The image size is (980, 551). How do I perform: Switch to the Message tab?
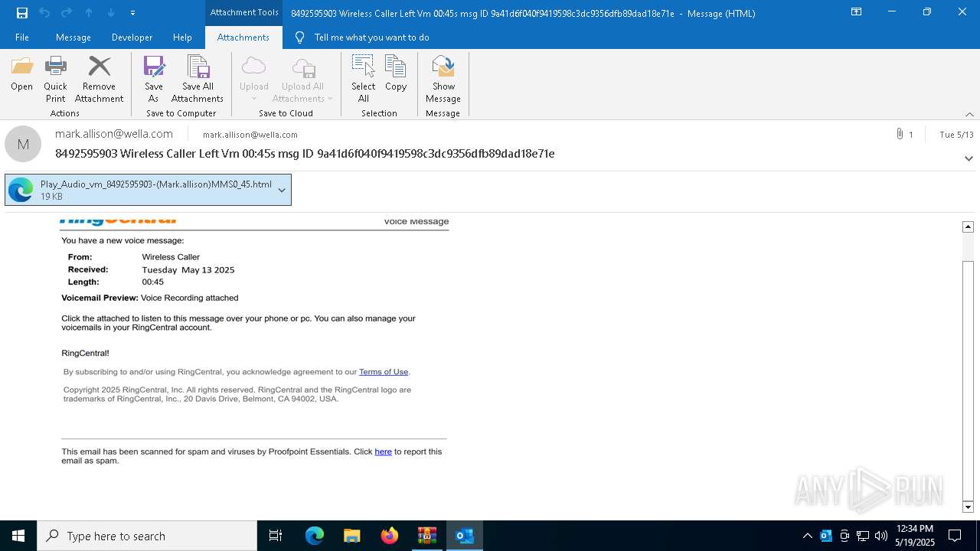click(73, 37)
